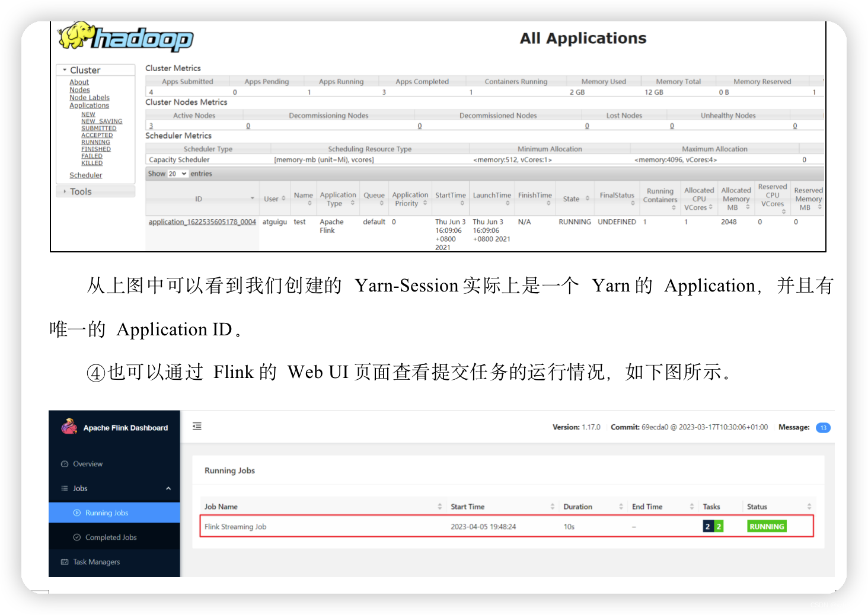Collapse the Cluster section in Hadoop sidebar
Image resolution: width=868 pixels, height=615 pixels.
click(x=65, y=70)
